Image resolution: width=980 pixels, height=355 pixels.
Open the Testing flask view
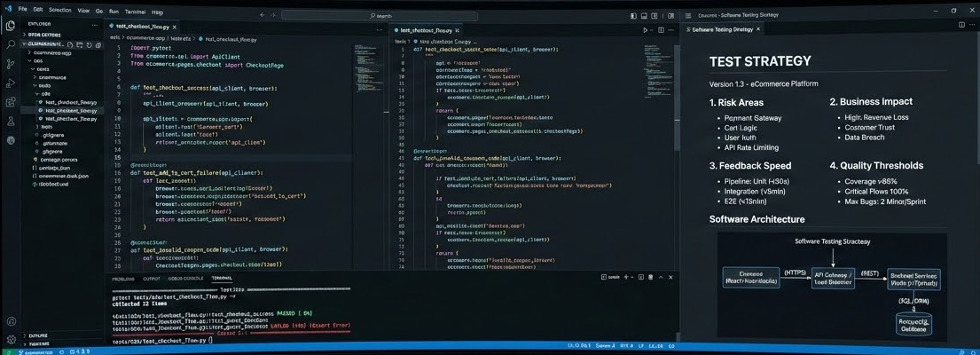pos(11,122)
